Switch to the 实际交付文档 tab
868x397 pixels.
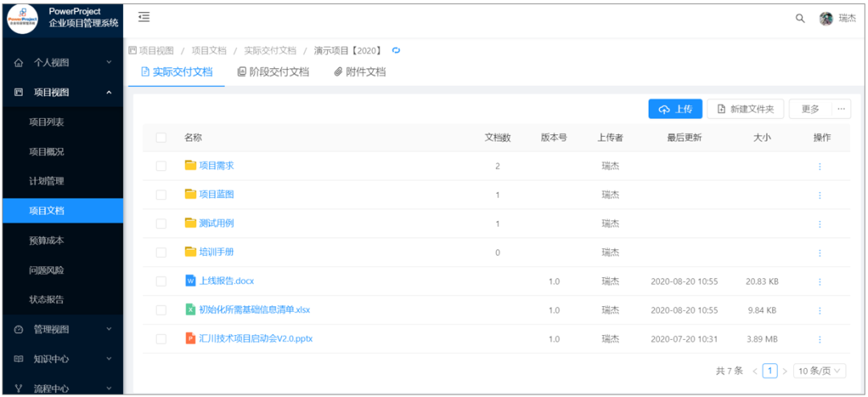pos(177,72)
